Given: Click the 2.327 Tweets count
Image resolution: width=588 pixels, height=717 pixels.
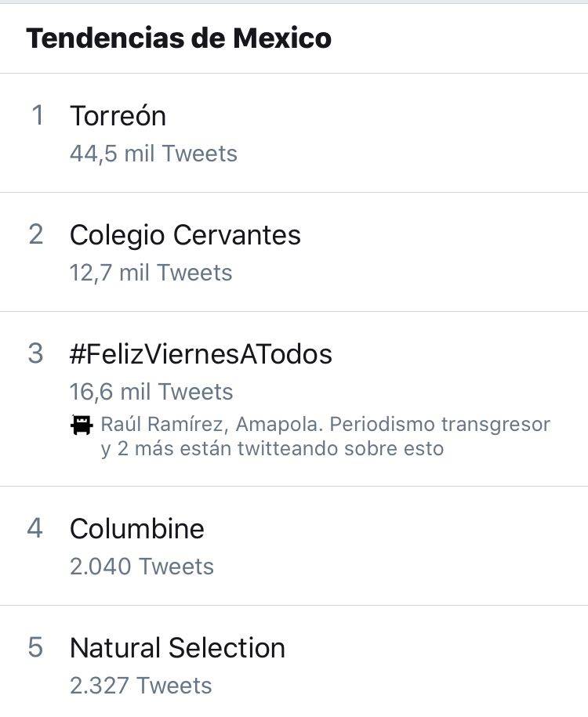Looking at the screenshot, I should click(x=141, y=686).
